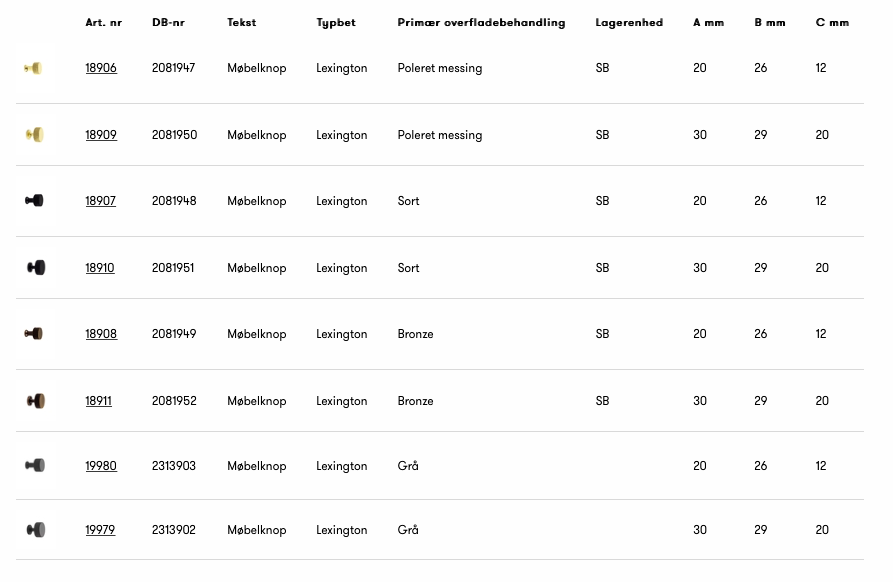Go to article 18908 link
Screen dimensions: 893x582
[x=101, y=334]
